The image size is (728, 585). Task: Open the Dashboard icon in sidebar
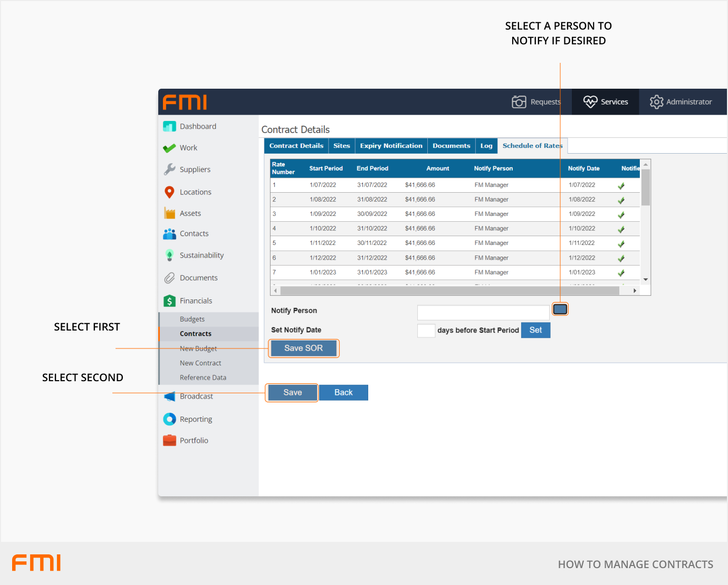[169, 127]
